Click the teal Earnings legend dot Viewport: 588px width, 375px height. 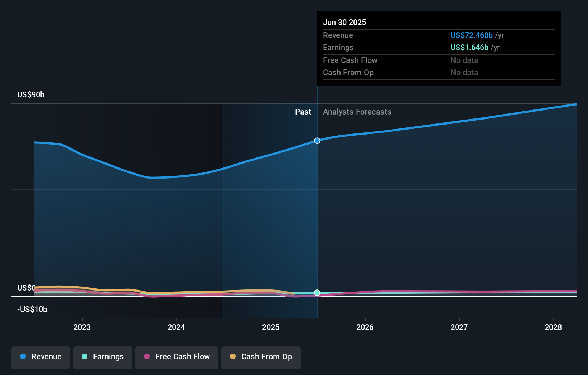84,357
